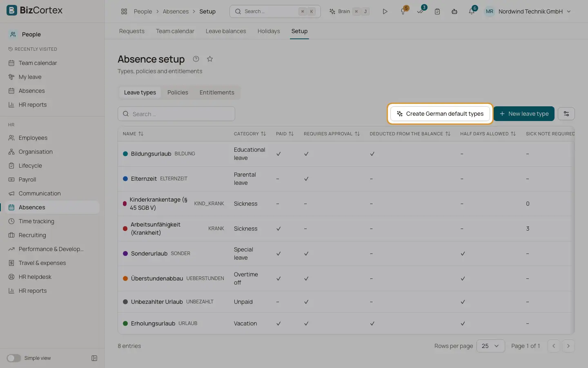Screen dimensions: 588x368
Task: Toggle the Simple view switch
Action: pyautogui.click(x=13, y=358)
